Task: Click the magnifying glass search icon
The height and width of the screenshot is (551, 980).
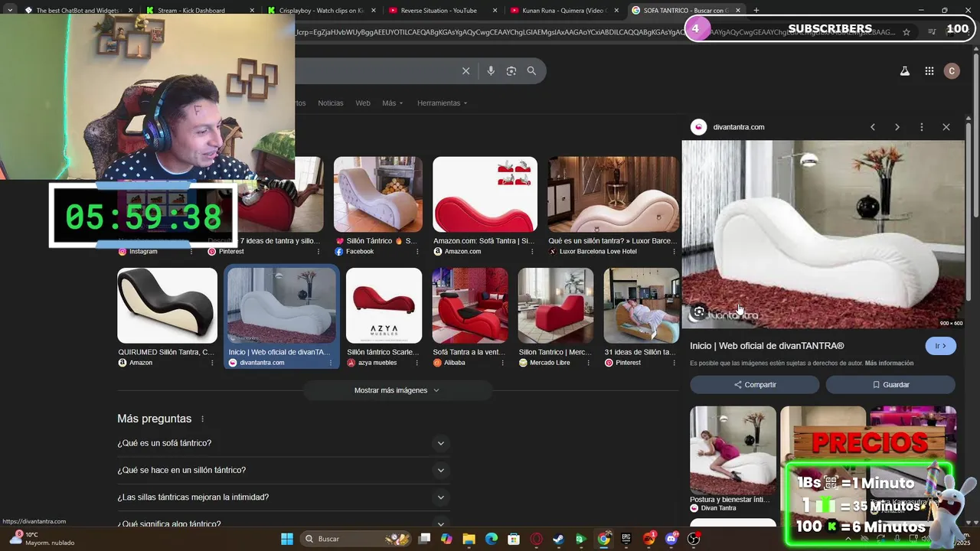Action: pos(531,71)
